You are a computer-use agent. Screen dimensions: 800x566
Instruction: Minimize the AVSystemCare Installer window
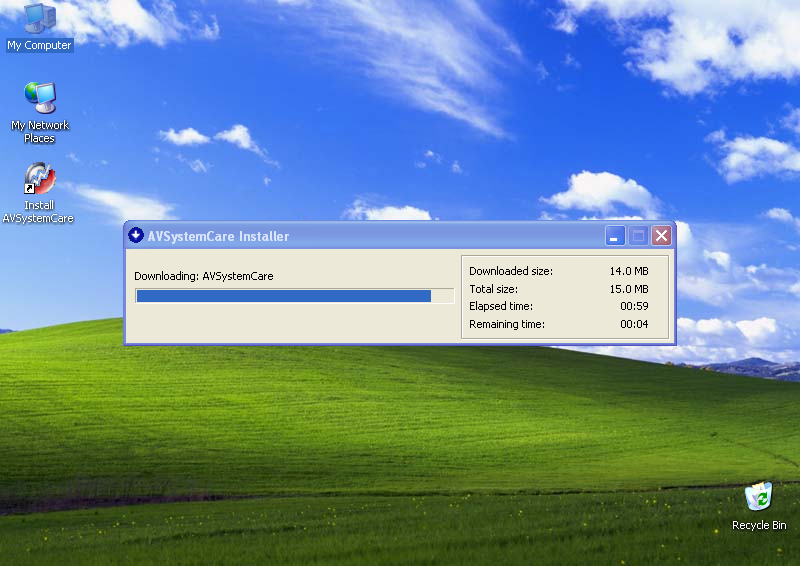tap(615, 236)
